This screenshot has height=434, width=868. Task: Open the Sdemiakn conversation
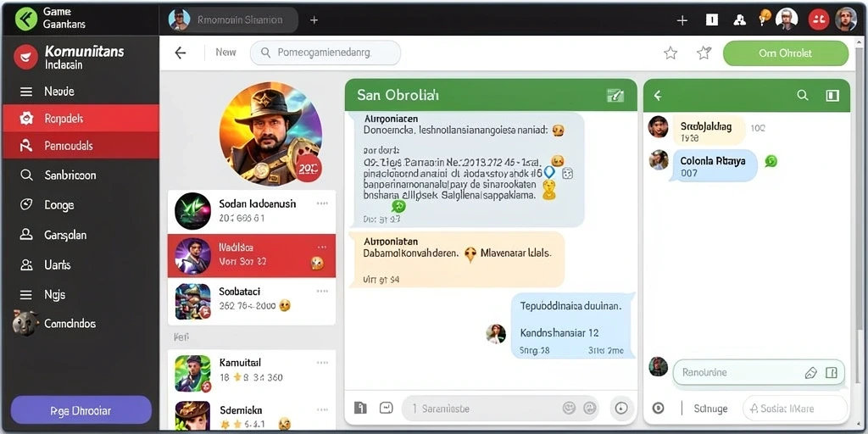[252, 415]
